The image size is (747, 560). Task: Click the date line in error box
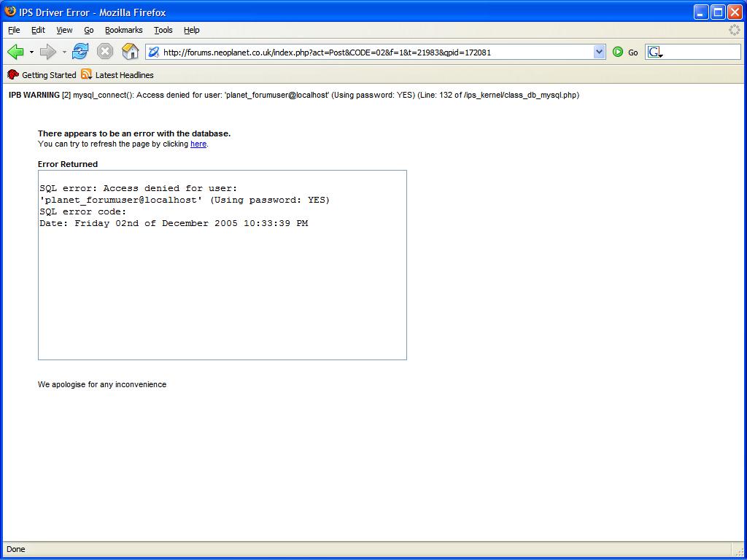coord(174,223)
